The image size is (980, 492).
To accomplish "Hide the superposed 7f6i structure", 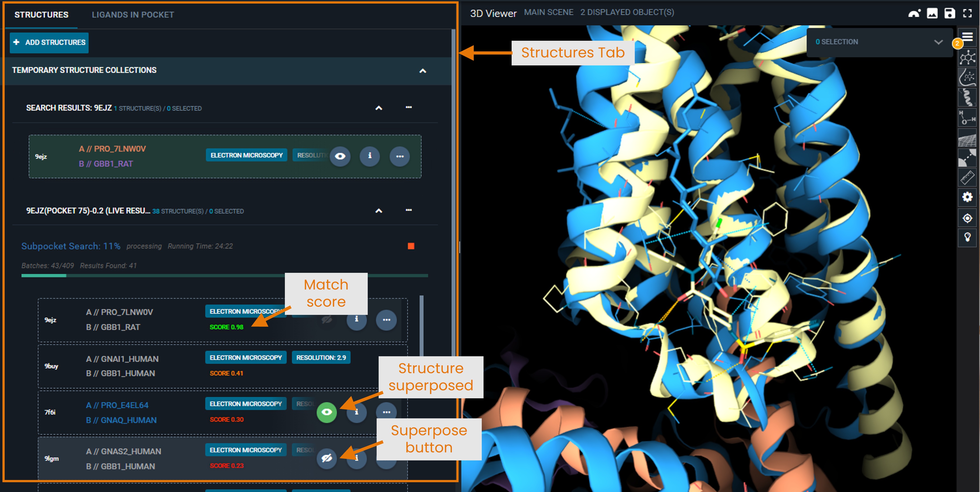I will 327,412.
